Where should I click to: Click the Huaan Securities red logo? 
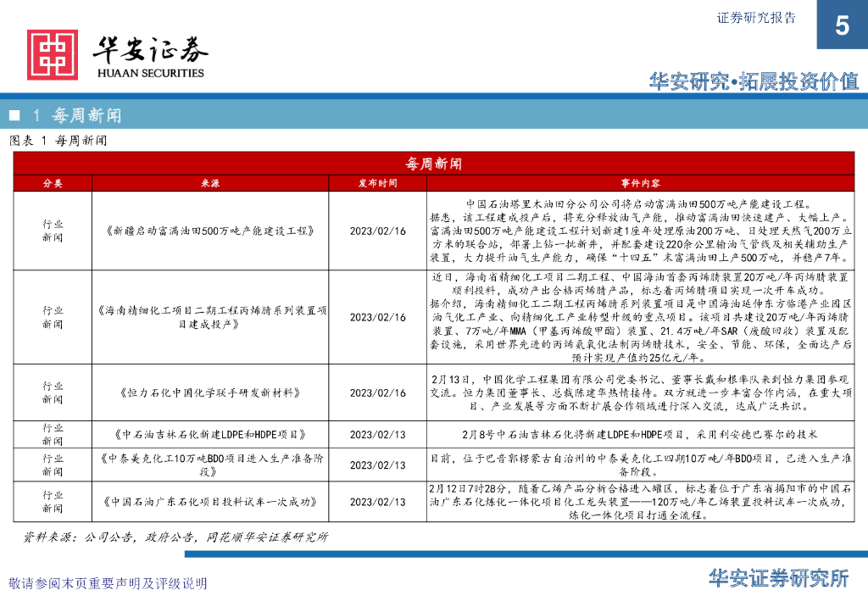[53, 55]
